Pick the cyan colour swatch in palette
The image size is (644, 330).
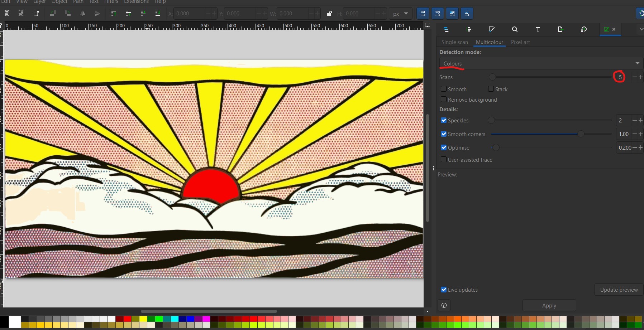coord(175,319)
